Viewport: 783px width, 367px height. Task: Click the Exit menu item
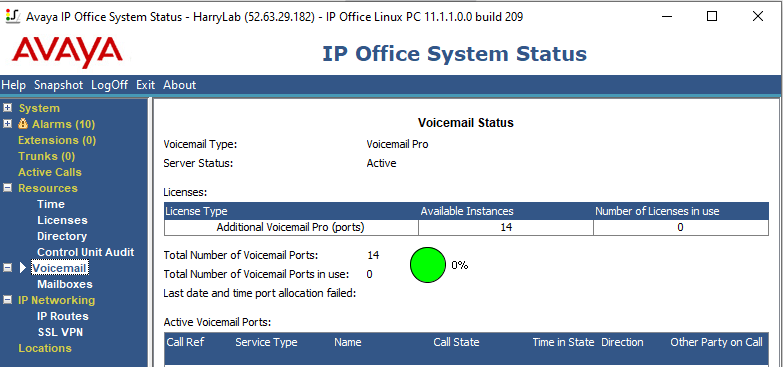tap(145, 85)
